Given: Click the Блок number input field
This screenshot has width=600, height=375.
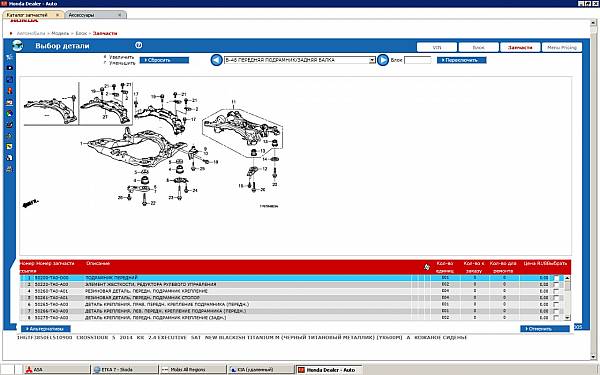Looking at the screenshot, I should coord(417,60).
